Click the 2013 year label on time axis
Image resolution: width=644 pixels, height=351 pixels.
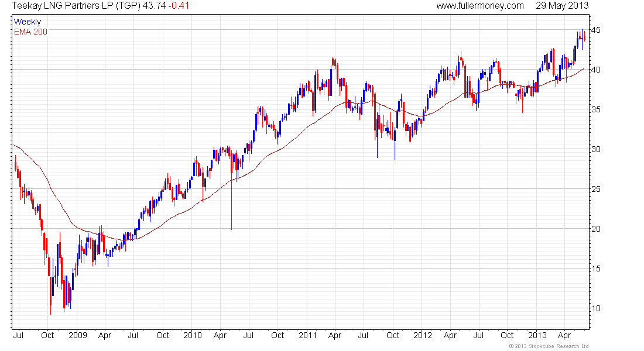[537, 335]
